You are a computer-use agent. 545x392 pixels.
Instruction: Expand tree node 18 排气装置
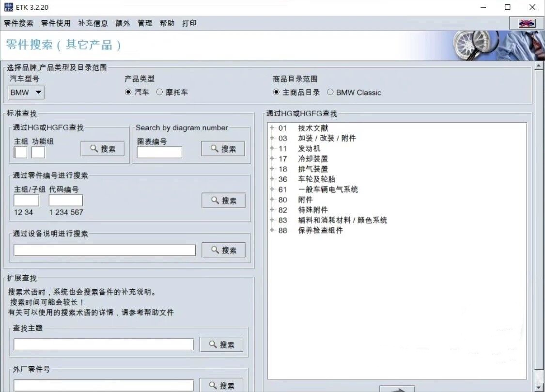click(x=272, y=169)
